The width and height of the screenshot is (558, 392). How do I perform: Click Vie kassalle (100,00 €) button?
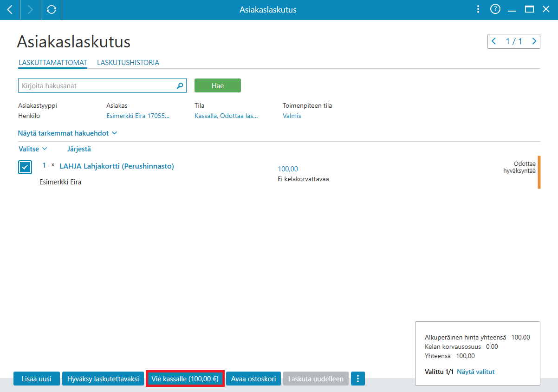point(185,379)
